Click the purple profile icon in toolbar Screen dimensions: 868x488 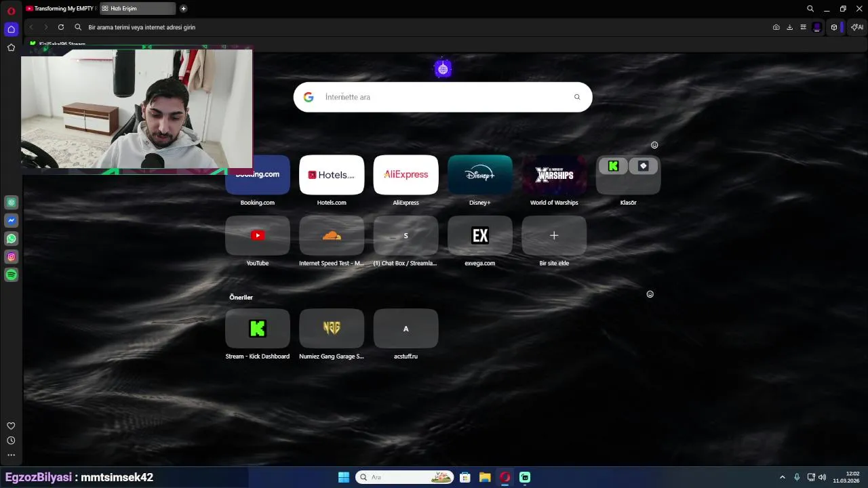(x=816, y=27)
